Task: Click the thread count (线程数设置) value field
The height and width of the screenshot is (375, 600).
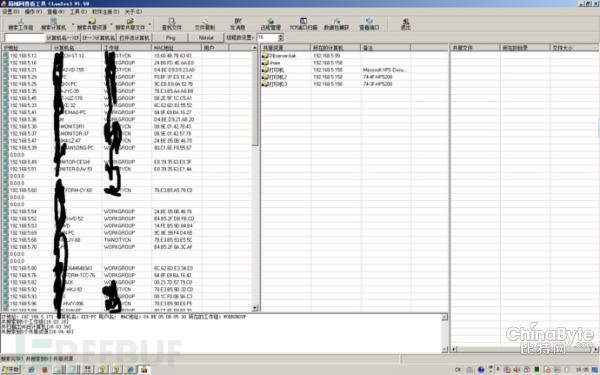Action: 267,38
